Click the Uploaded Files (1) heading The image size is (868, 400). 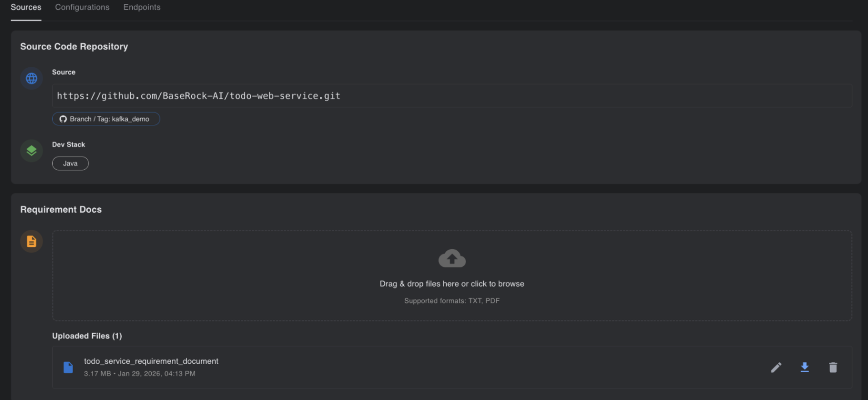pos(87,336)
